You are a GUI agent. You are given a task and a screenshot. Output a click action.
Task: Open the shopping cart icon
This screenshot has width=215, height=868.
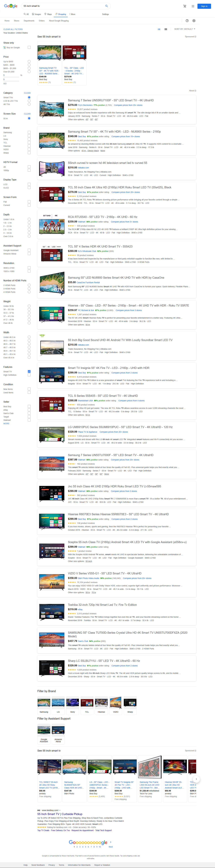185,6
